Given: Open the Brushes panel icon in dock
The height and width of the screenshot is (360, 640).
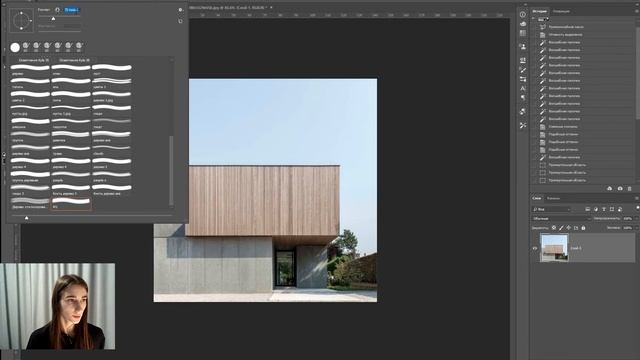Looking at the screenshot, I should 523,70.
